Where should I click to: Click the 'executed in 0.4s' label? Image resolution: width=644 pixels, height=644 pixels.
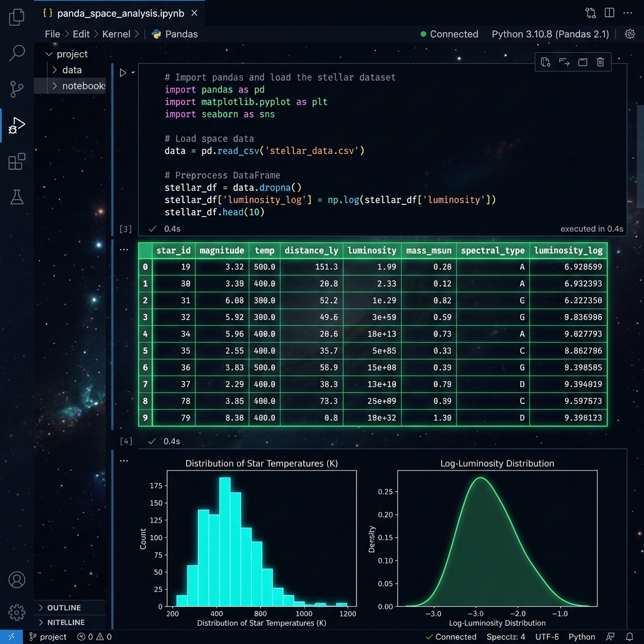coord(591,229)
